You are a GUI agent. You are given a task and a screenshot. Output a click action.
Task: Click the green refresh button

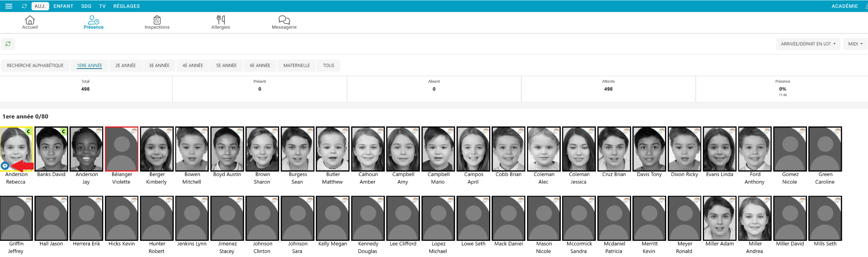(x=8, y=44)
